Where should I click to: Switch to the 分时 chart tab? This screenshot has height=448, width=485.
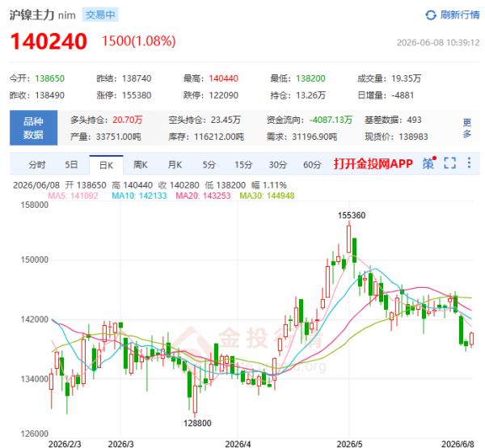[x=37, y=165]
